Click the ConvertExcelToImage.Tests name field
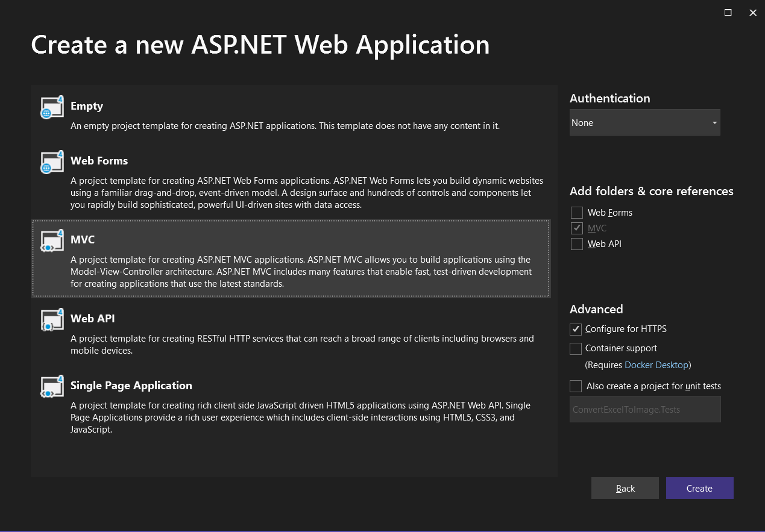 coord(645,409)
